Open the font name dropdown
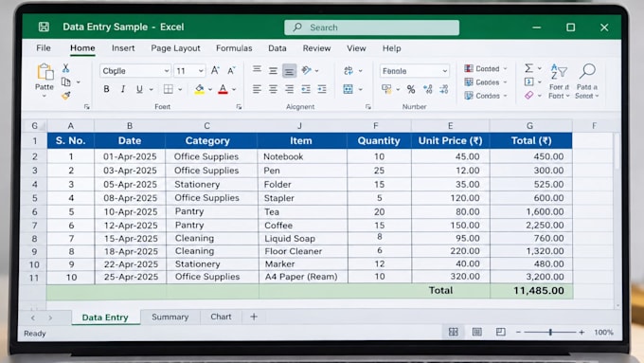 pyautogui.click(x=167, y=71)
